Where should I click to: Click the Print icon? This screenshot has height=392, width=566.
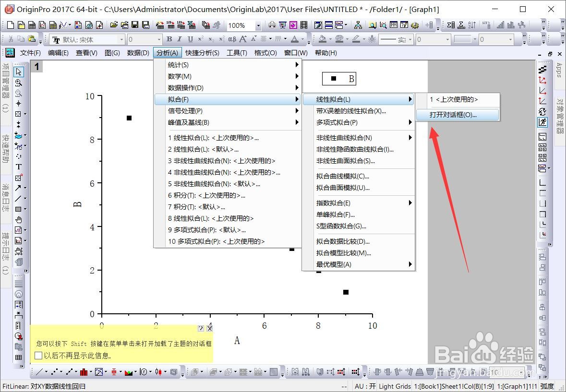(x=272, y=25)
